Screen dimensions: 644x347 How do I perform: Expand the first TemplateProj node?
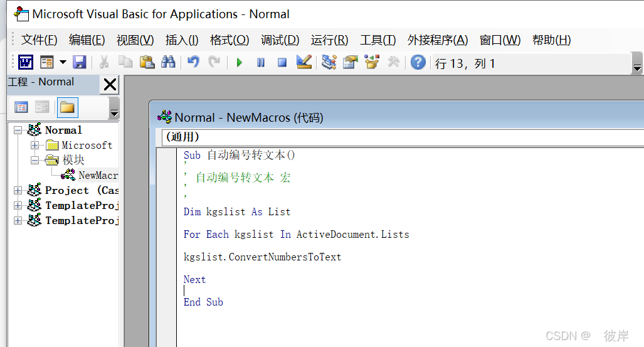coord(18,205)
